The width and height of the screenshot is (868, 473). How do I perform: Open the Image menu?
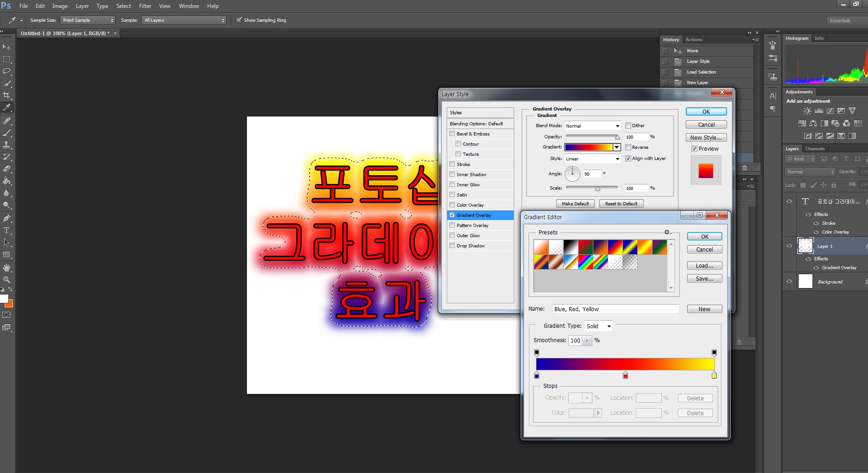pos(60,6)
